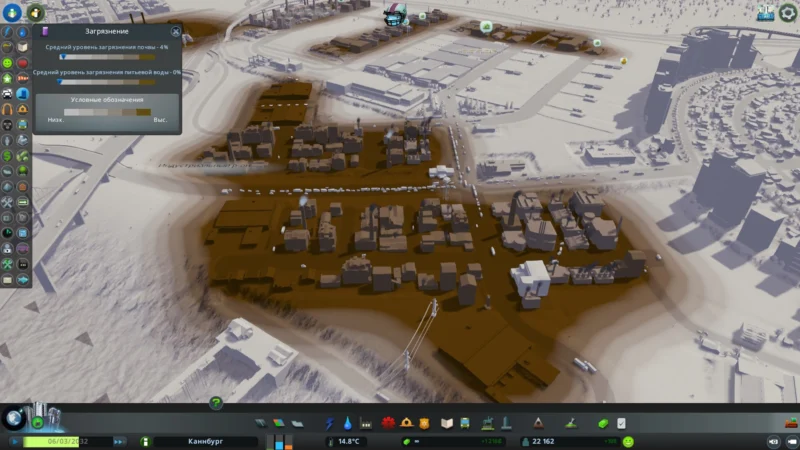800x450 pixels.
Task: Open the Education build menu book icon
Action: click(446, 423)
